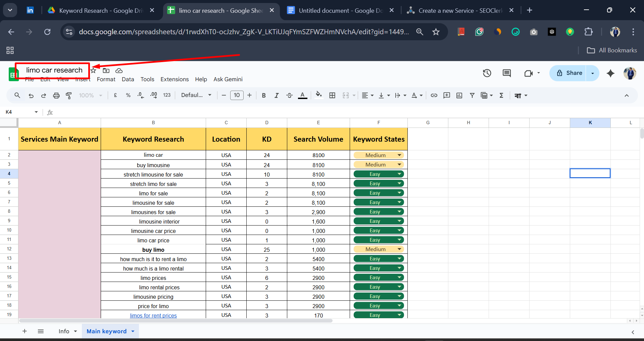This screenshot has width=644, height=341.
Task: Collapse the toolbar with the chevron
Action: tap(626, 96)
